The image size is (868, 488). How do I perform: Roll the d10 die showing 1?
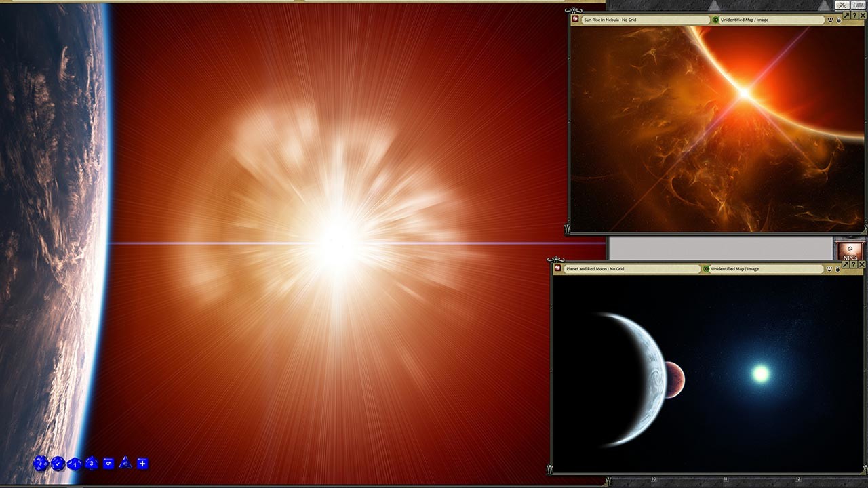75,465
